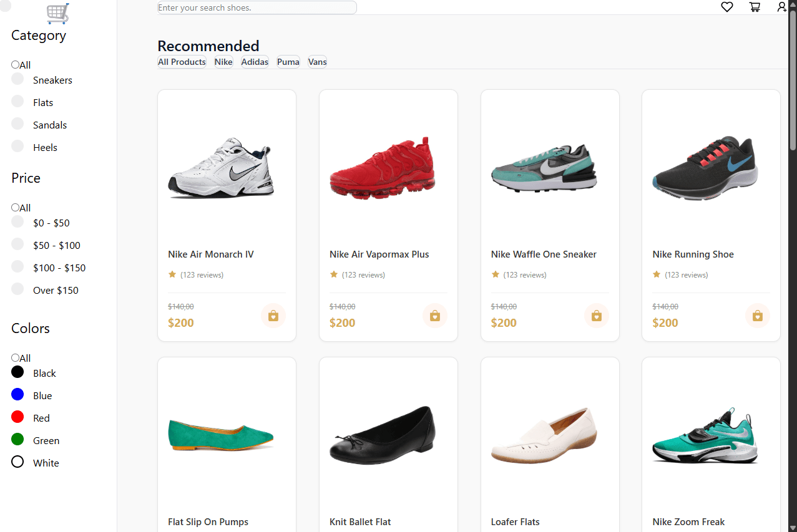Filter recommended products by Vans
Viewport: 797px width, 532px height.
[318, 62]
